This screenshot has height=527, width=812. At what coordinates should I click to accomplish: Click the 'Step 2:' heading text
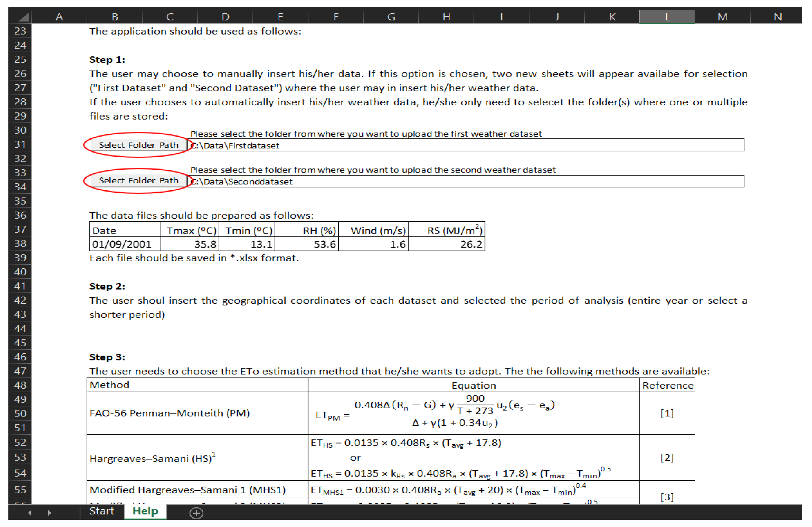pos(107,286)
